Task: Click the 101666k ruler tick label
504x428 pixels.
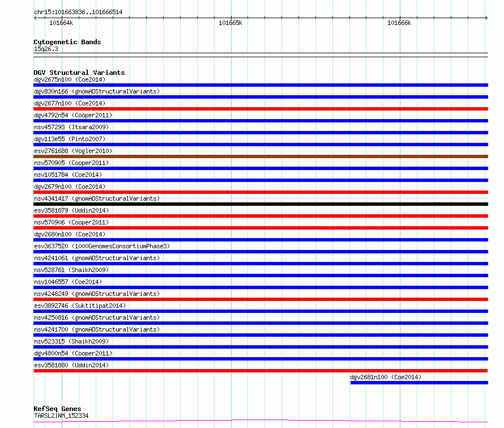Action: click(399, 23)
